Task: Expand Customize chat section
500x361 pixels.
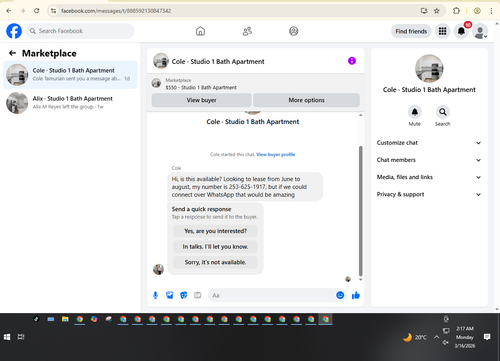Action: [x=429, y=143]
